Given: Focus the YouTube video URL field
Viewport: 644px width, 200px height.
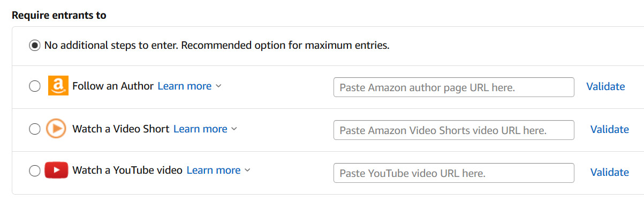Looking at the screenshot, I should click(x=454, y=173).
